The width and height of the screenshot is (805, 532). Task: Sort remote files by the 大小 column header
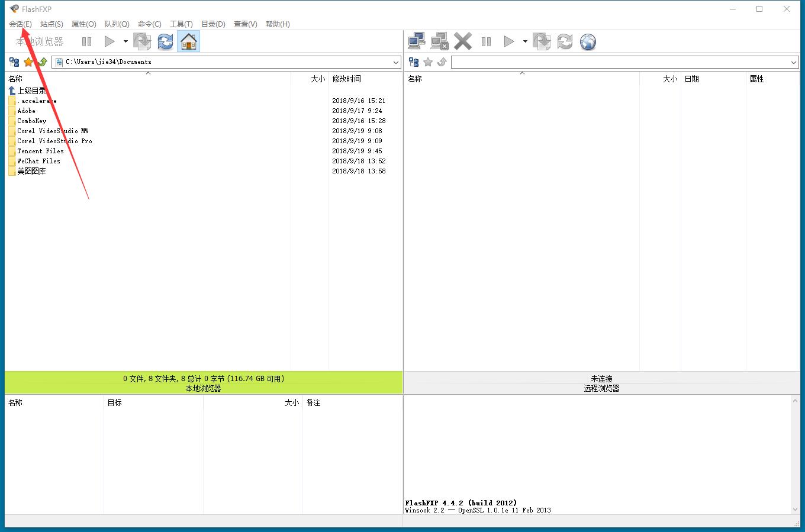click(x=660, y=79)
